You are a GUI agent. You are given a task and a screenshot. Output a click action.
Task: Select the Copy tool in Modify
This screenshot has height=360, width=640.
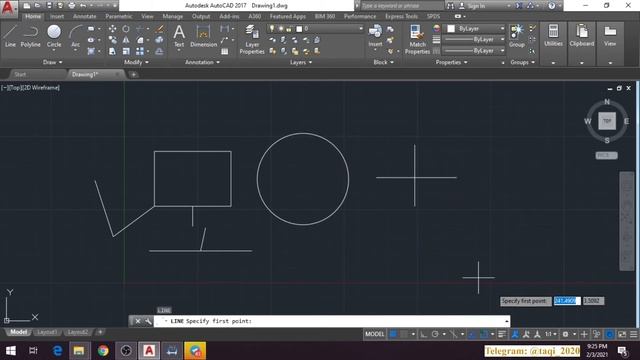click(x=112, y=40)
